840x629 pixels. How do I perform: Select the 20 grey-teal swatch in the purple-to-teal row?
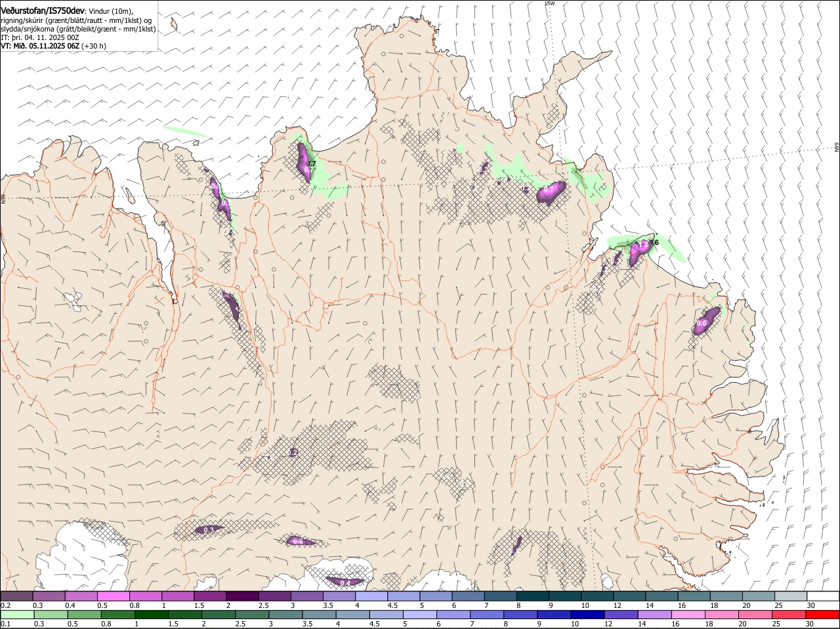pyautogui.click(x=758, y=596)
